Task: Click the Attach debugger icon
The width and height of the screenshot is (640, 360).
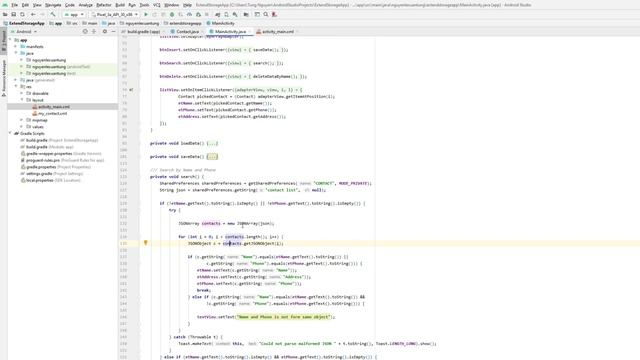Action: point(198,14)
